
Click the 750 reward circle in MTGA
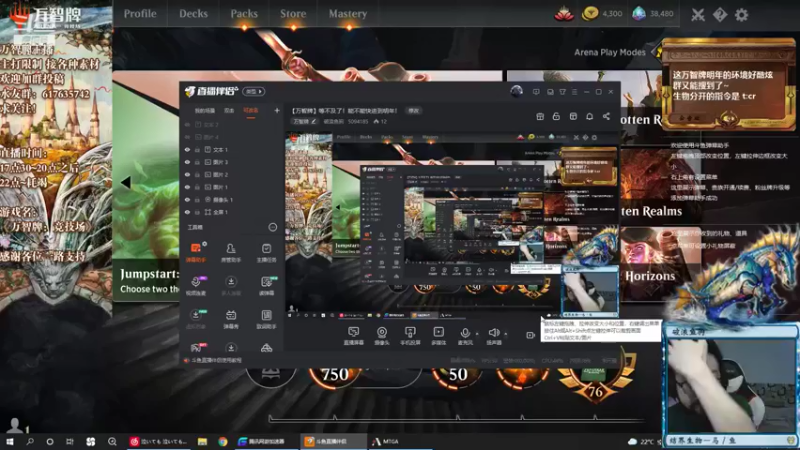click(335, 375)
